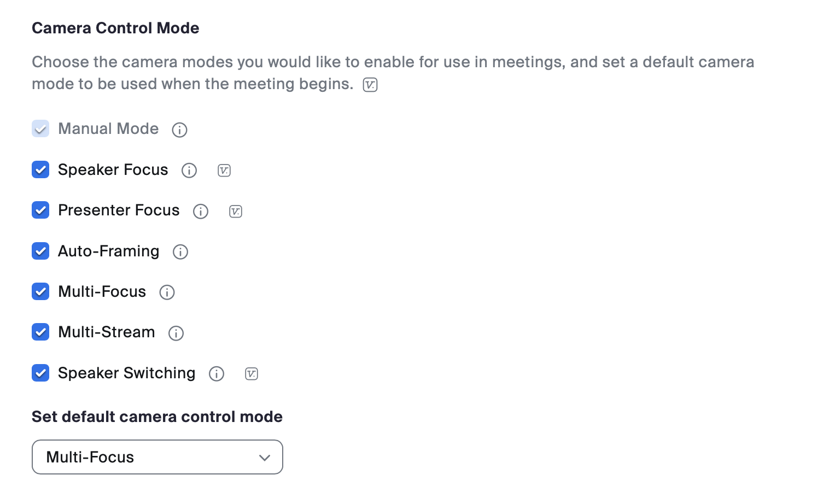Viewport: 829px width, 504px height.
Task: Open the Presenter Focus info tooltip icon
Action: click(x=201, y=211)
